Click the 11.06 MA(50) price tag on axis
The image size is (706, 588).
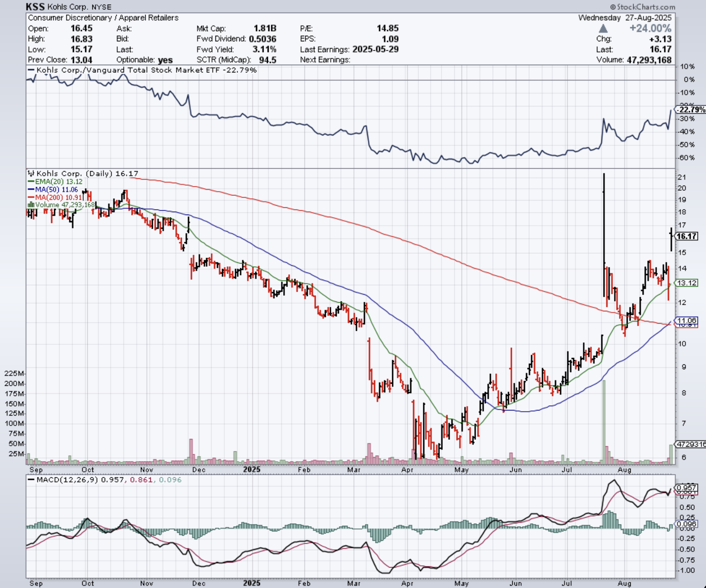coord(687,321)
